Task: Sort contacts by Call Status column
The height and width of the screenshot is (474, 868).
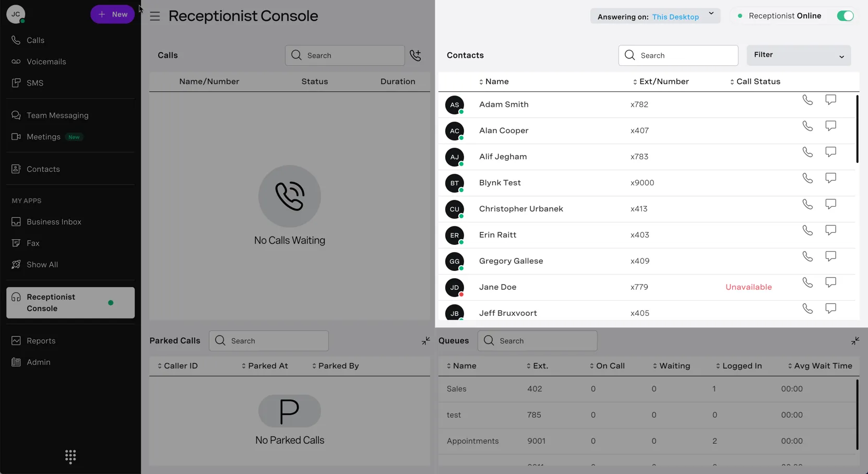Action: (755, 81)
